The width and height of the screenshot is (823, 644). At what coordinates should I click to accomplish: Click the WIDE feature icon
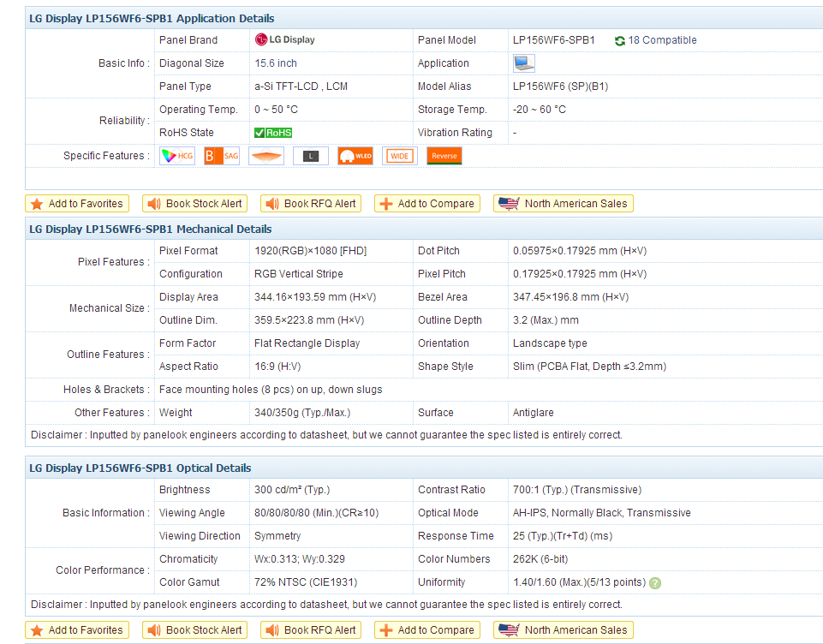400,156
